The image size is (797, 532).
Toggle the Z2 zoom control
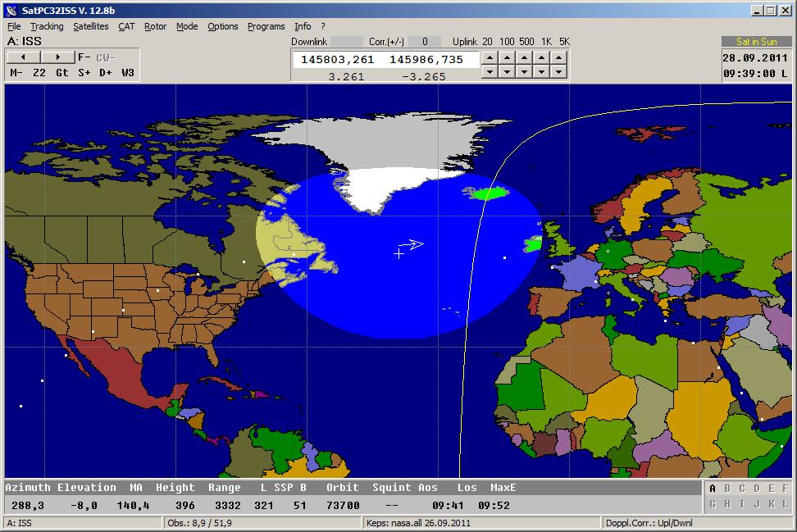39,73
